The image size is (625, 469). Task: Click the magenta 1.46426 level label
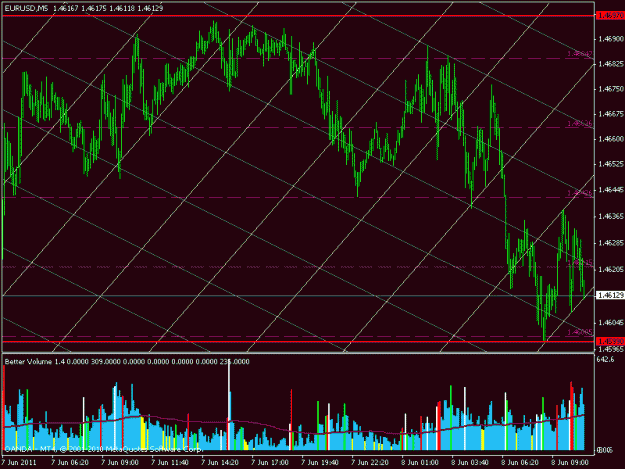(580, 193)
